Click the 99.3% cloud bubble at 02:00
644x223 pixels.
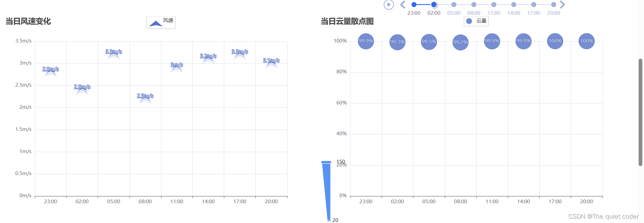(x=397, y=42)
